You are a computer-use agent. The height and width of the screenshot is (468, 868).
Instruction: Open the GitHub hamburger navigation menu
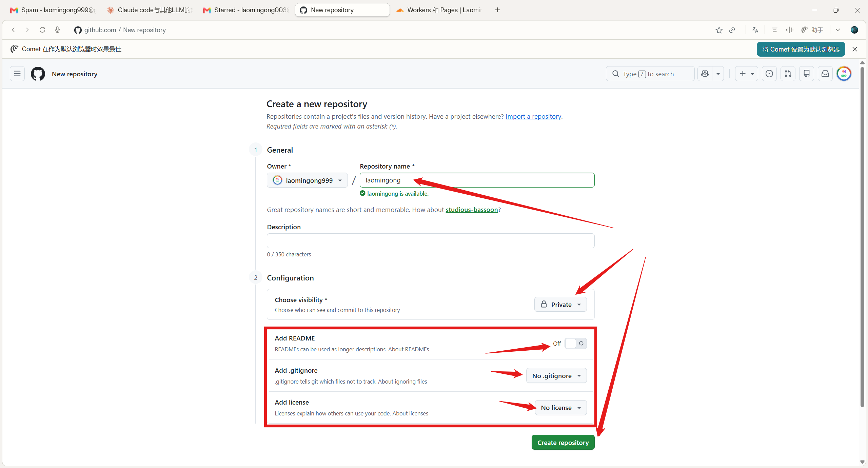[x=17, y=74]
